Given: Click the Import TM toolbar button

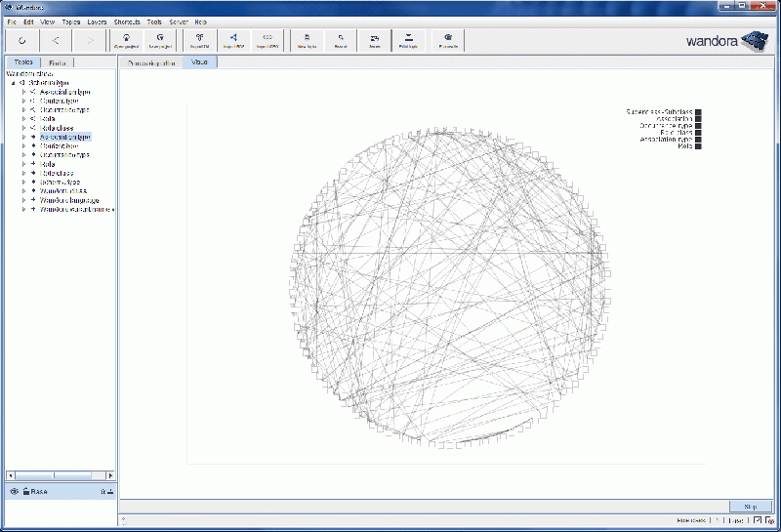Looking at the screenshot, I should [198, 40].
